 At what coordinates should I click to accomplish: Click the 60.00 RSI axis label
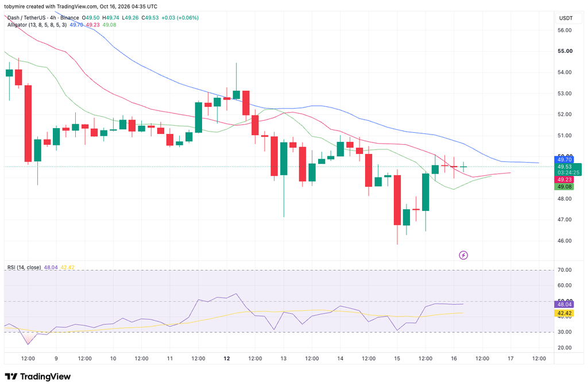point(564,285)
